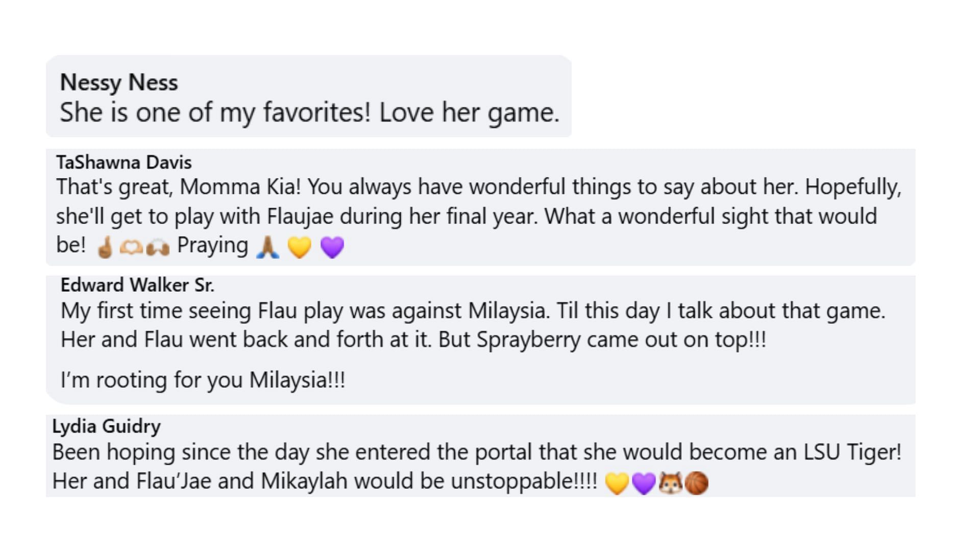Click the praying hands emoji after "Praying"
The height and width of the screenshot is (551, 980).
pos(267,247)
